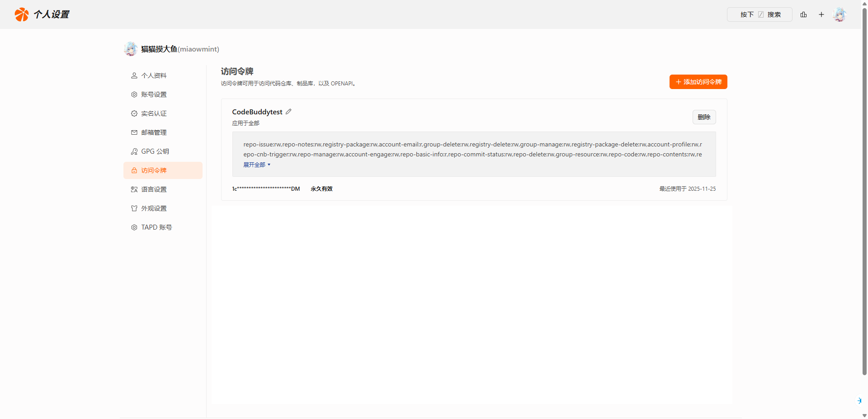Open GPG 公钥 settings
868x419 pixels.
155,151
